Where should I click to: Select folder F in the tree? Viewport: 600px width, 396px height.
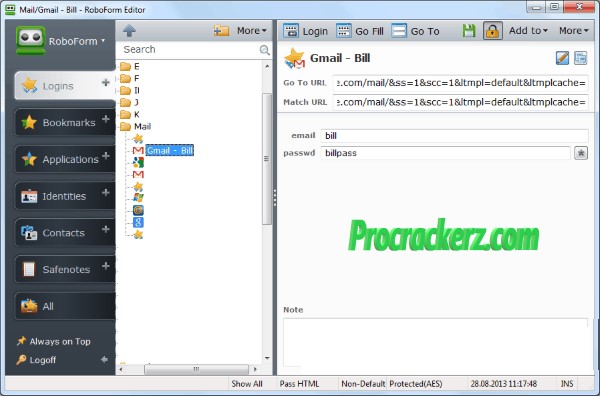pyautogui.click(x=130, y=78)
